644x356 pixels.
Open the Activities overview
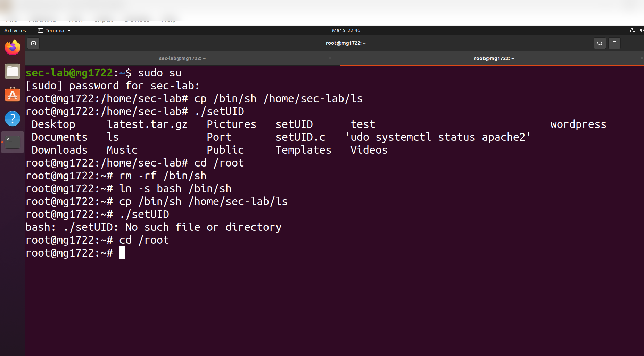tap(15, 30)
